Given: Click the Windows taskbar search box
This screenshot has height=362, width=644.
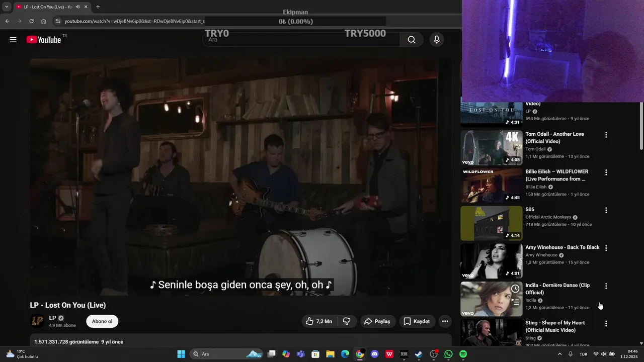Looking at the screenshot, I should (x=226, y=354).
